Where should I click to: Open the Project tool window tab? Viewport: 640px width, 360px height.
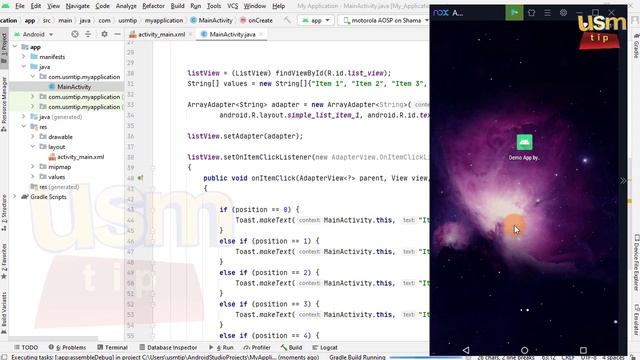point(4,47)
